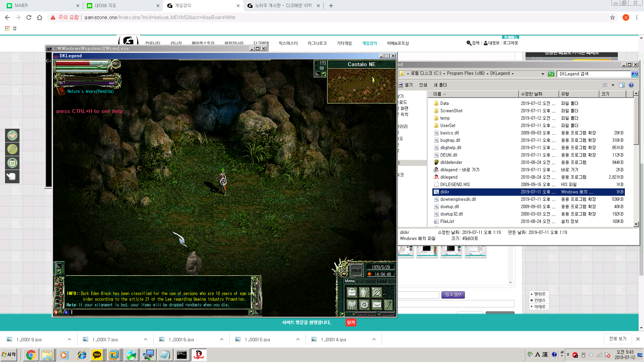644x362 pixels.
Task: Open 게임강의 in website navigation
Action: point(369,43)
